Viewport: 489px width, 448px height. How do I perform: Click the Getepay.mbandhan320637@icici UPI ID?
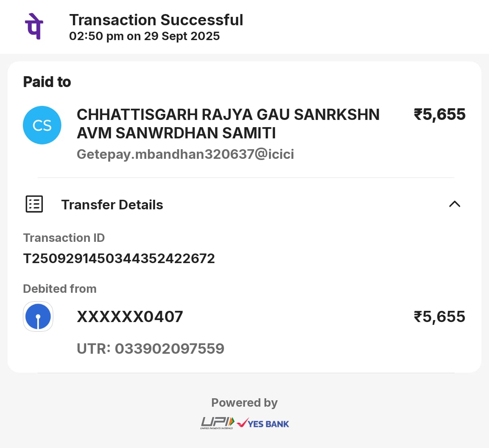185,154
